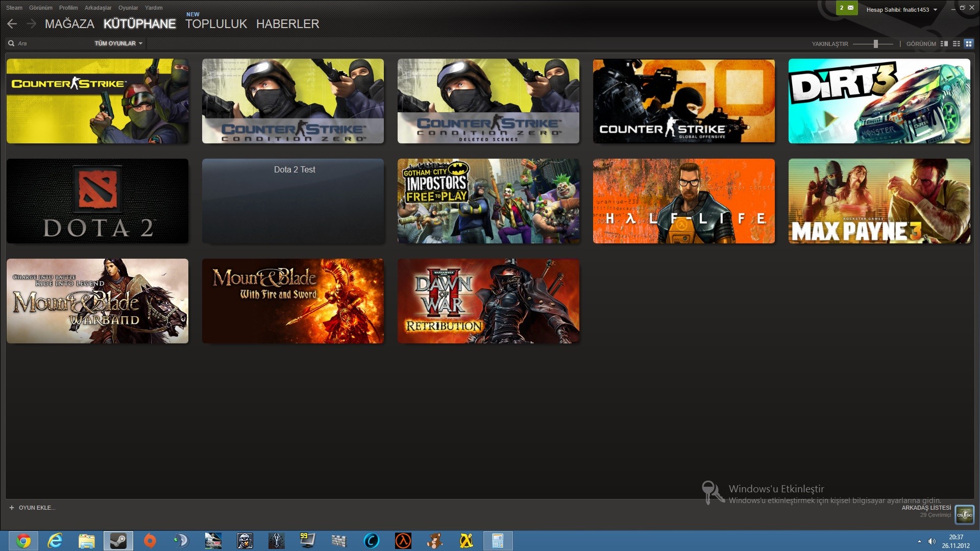Switch to list view icon
The width and height of the screenshot is (980, 551).
[x=957, y=44]
